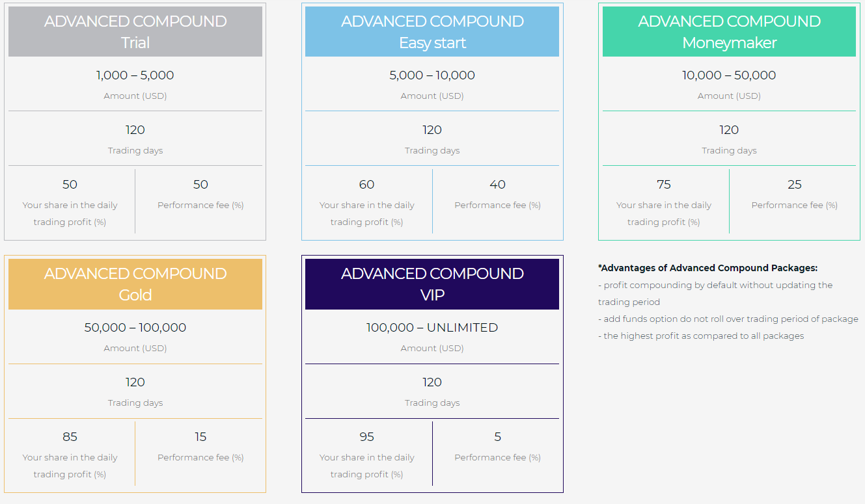The image size is (865, 504).
Task: Click the 40 percent performance fee value
Action: point(497,185)
